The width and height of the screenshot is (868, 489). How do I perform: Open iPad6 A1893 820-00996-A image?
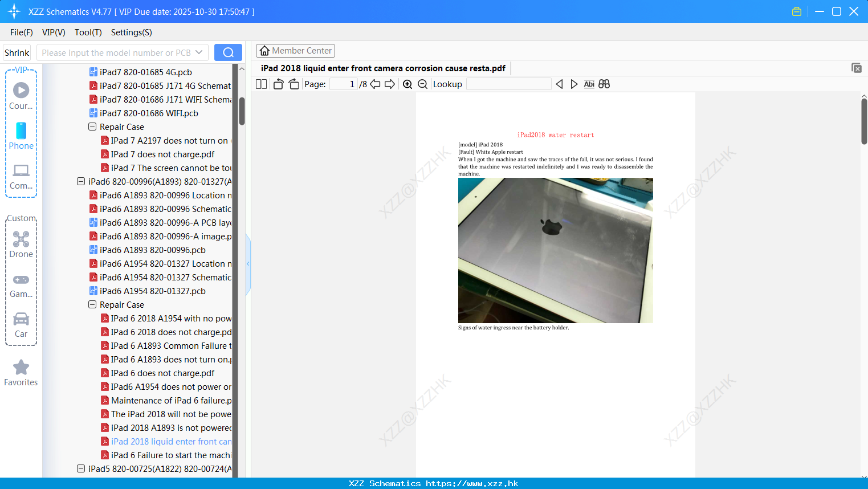click(160, 237)
